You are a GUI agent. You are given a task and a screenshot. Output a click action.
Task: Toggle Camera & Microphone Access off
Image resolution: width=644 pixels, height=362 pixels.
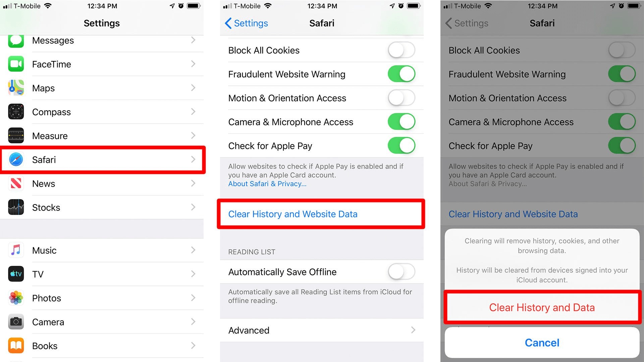pos(401,122)
